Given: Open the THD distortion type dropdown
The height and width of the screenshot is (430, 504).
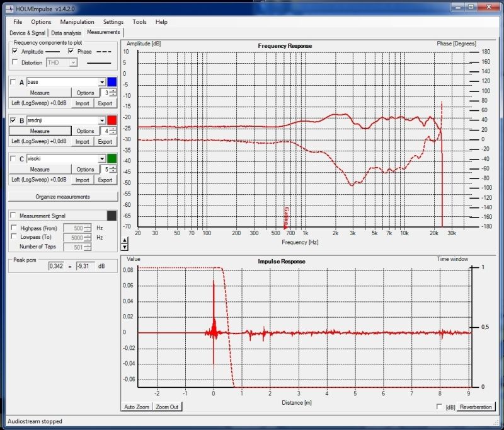Looking at the screenshot, I should pyautogui.click(x=73, y=62).
